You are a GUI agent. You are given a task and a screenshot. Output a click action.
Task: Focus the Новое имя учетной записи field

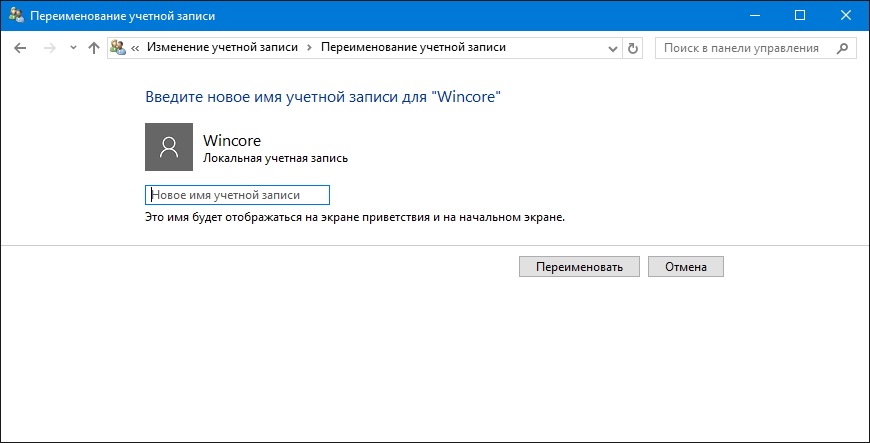pos(237,195)
